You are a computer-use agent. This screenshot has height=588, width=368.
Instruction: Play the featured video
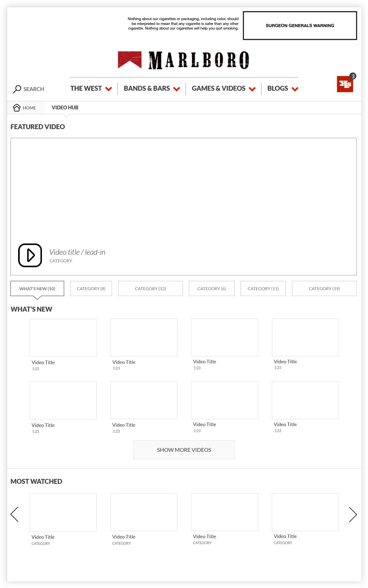(30, 255)
